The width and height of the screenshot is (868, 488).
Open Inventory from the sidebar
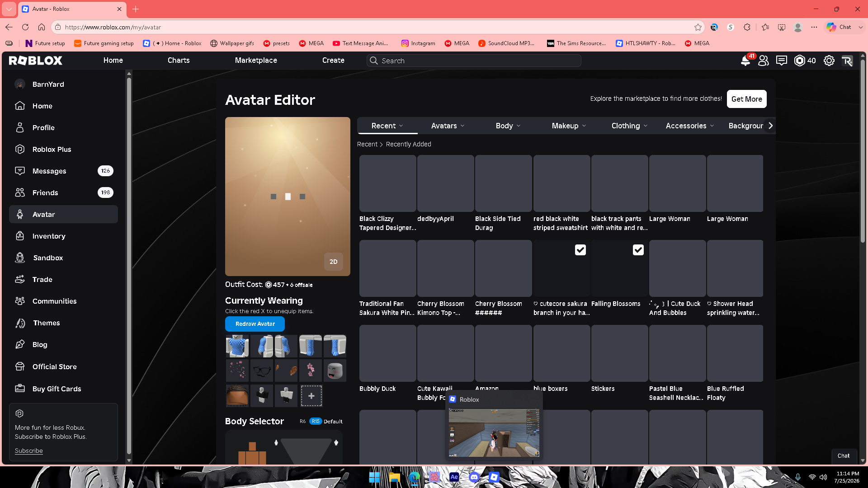tap(63, 236)
